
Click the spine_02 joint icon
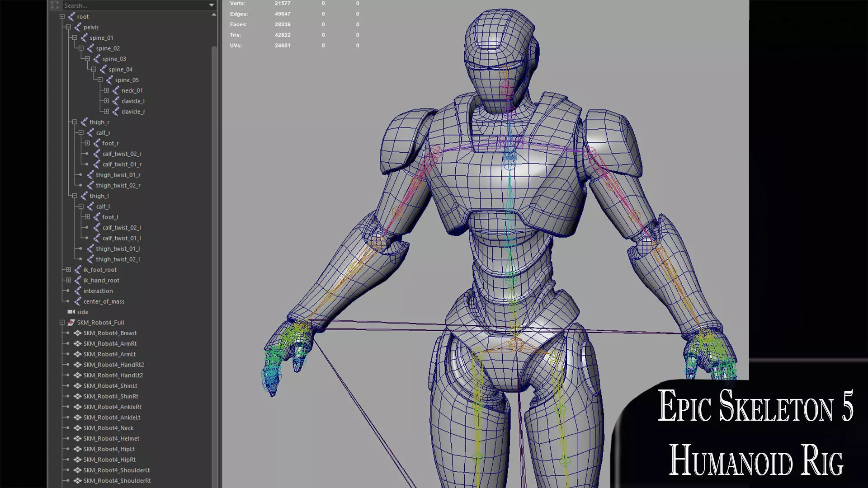click(90, 48)
